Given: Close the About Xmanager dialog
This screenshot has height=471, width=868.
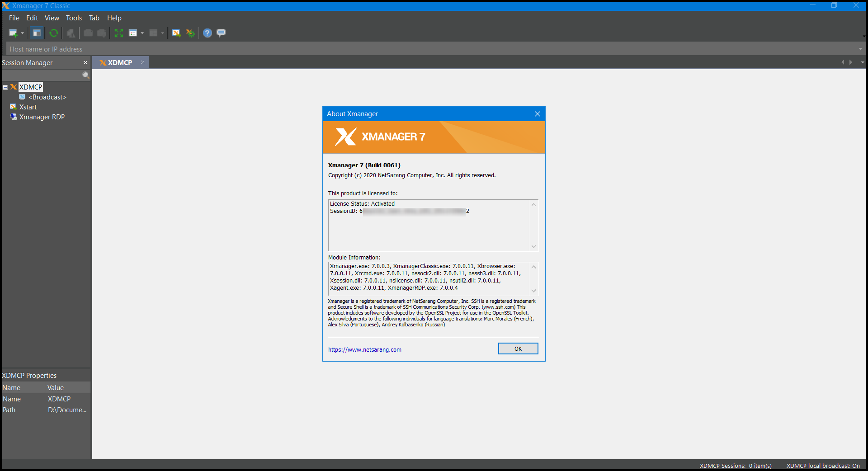Looking at the screenshot, I should (x=538, y=114).
